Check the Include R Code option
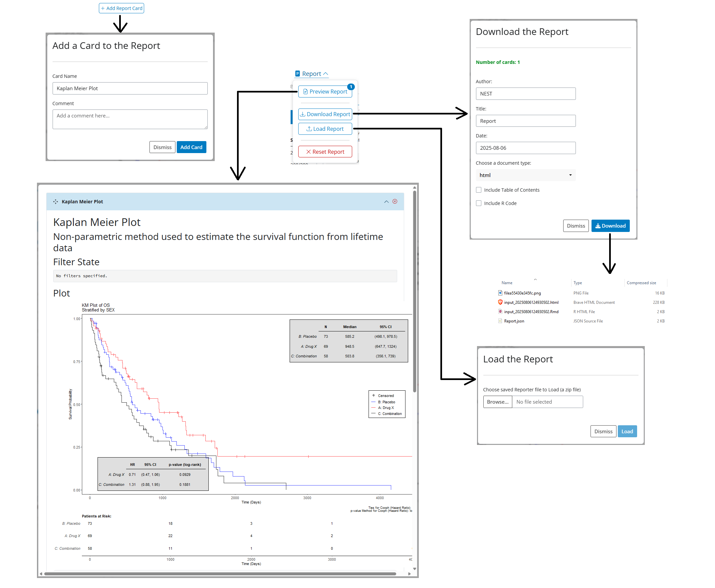The height and width of the screenshot is (588, 715). click(x=478, y=203)
